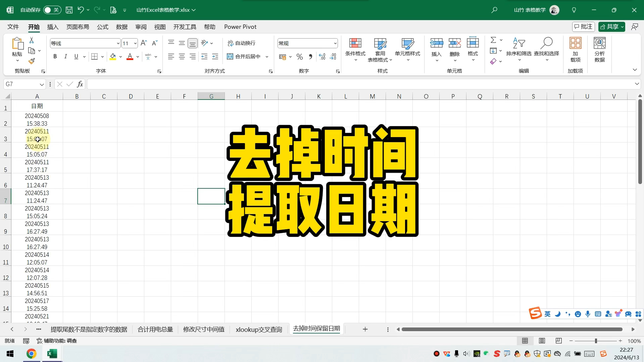Viewport: 644px width, 362px height.
Task: Open fill color dropdown arrow
Action: coord(120,57)
